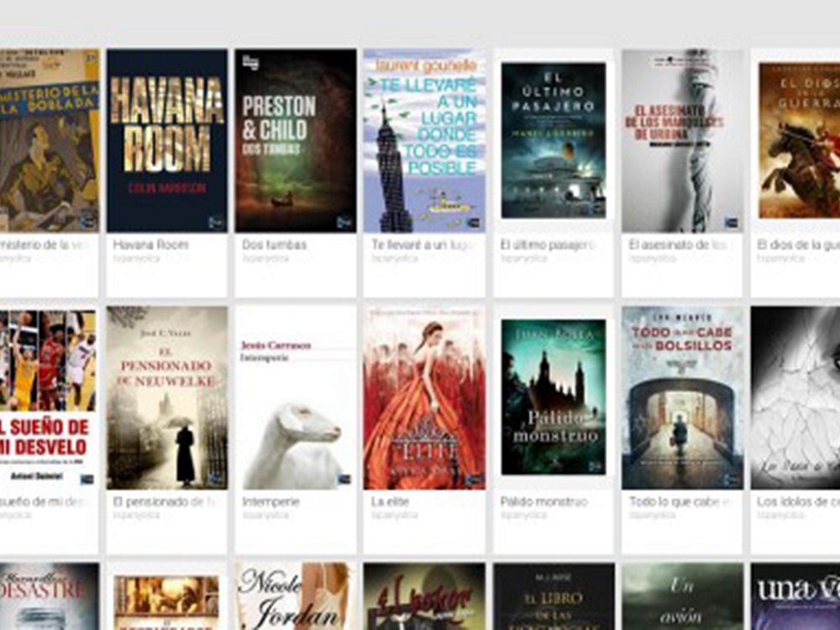Click the badge icon on Dos Tumbas cover
840x630 pixels.
[344, 223]
